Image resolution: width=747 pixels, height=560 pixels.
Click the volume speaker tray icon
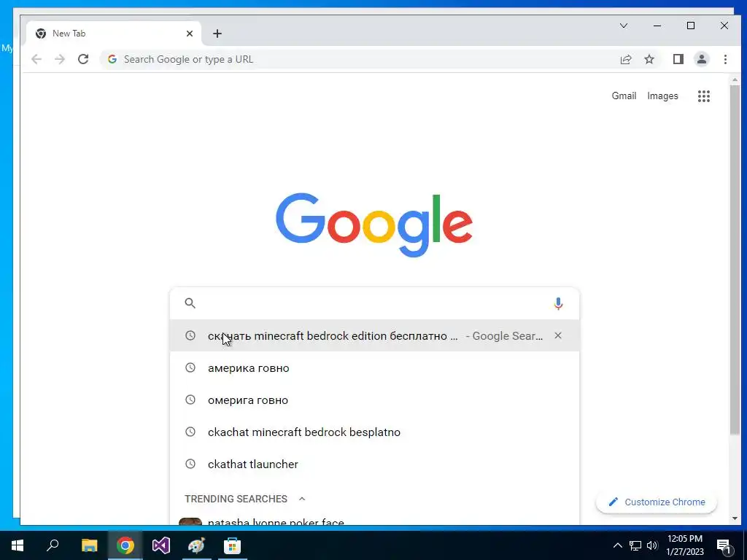pyautogui.click(x=651, y=545)
